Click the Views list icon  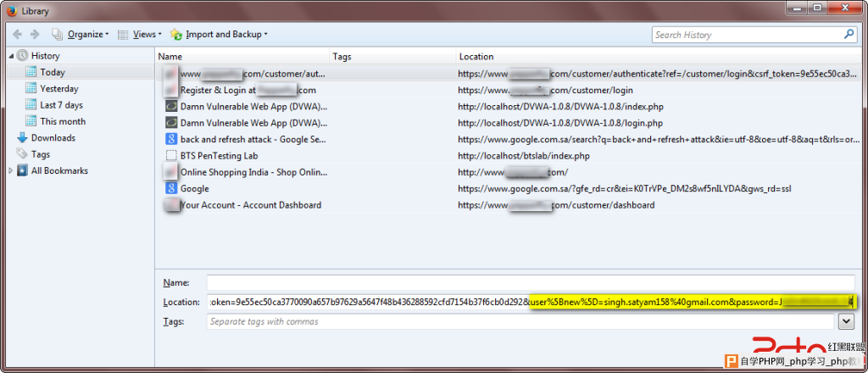tap(123, 34)
